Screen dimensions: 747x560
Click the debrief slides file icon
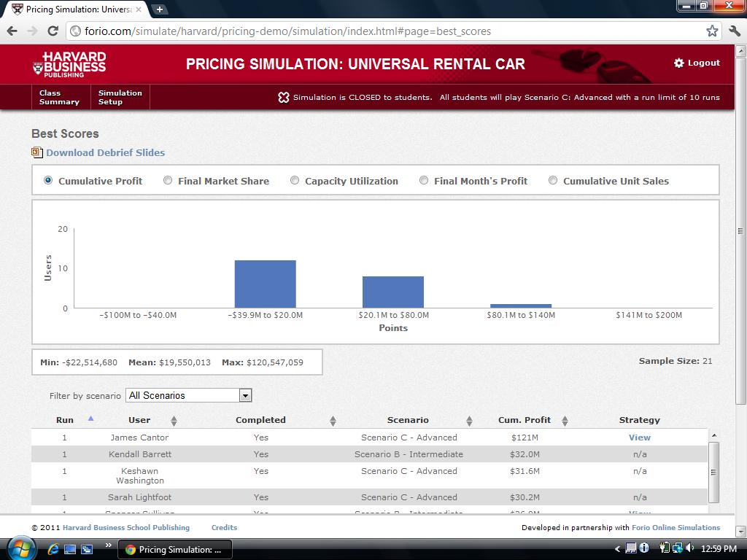[x=37, y=152]
